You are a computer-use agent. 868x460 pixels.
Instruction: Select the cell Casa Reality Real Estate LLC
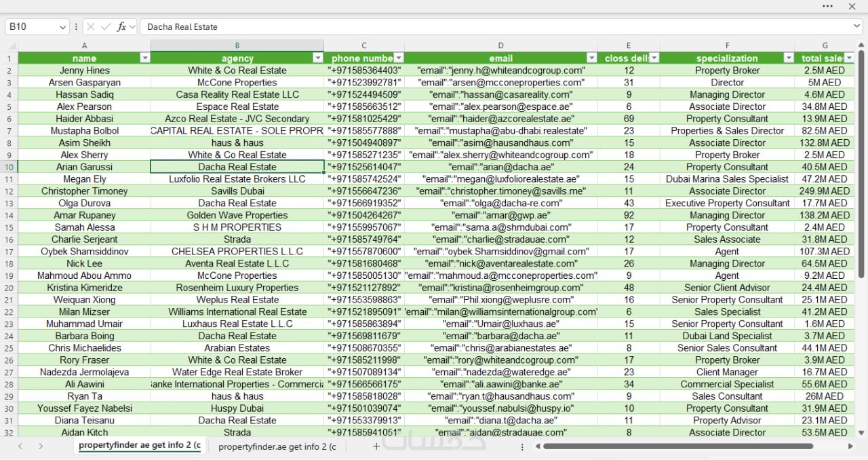pos(237,95)
